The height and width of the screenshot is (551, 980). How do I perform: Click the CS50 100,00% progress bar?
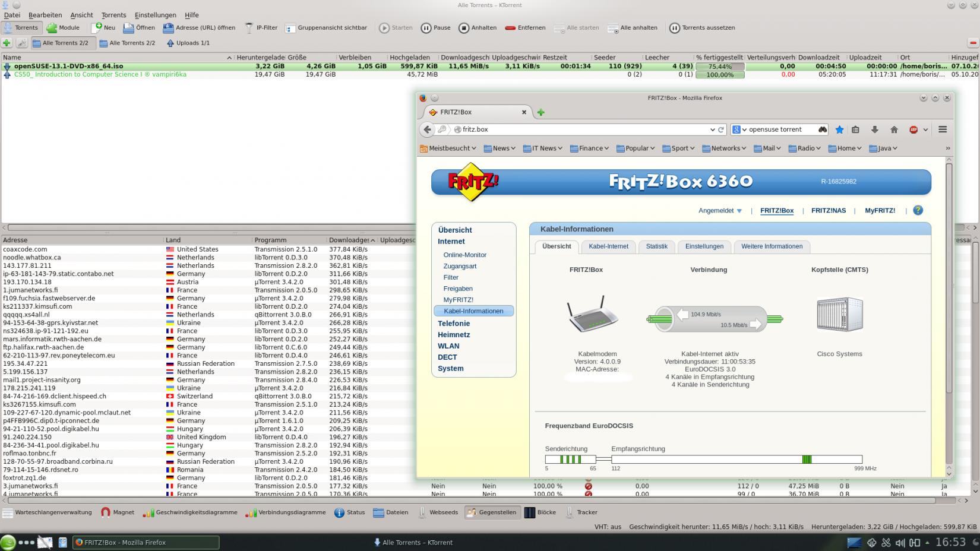[x=719, y=75]
